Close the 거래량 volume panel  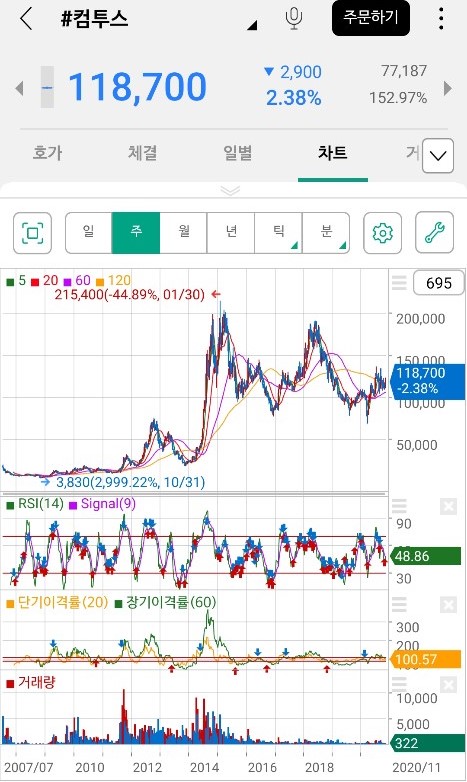[449, 685]
